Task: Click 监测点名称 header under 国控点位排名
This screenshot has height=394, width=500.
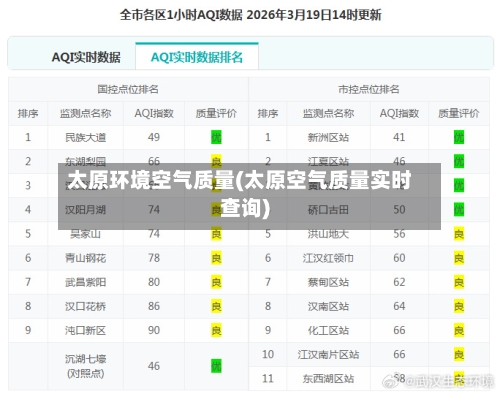Action: 85,113
